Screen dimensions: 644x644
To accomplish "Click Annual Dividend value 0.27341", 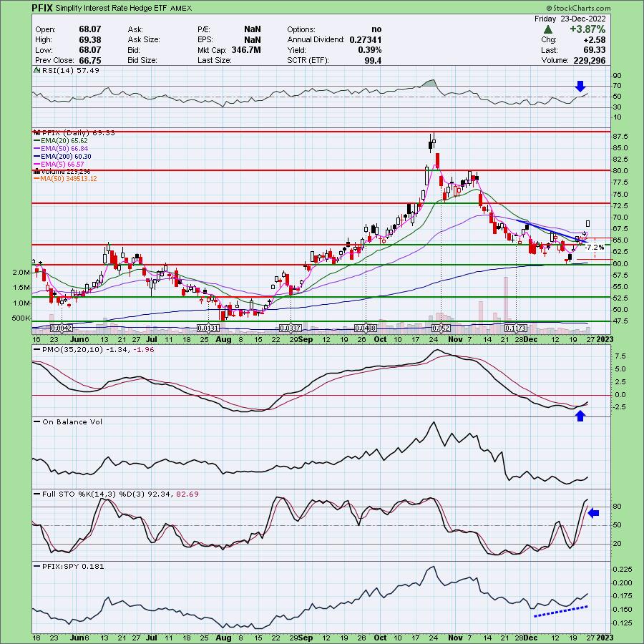I will point(366,40).
